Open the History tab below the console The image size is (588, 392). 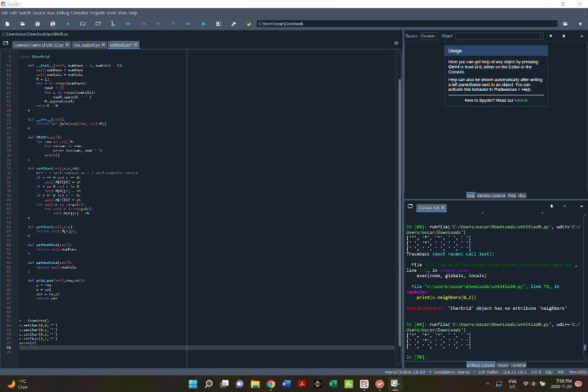pos(503,365)
